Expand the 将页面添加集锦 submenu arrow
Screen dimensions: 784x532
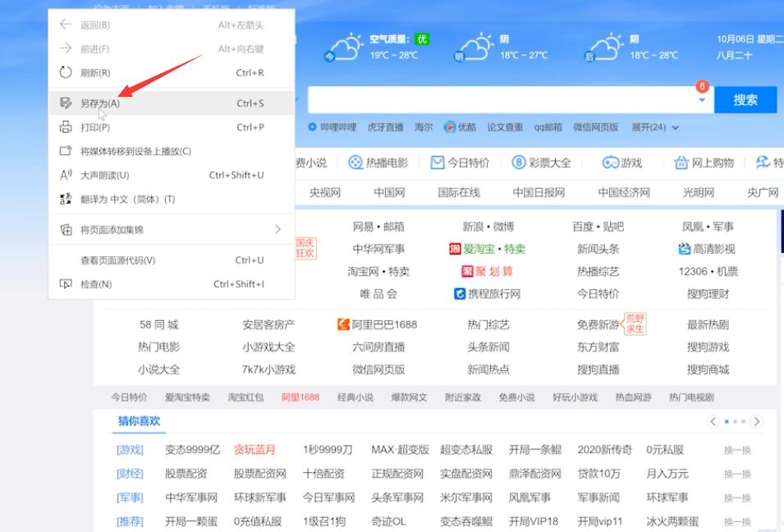[278, 230]
